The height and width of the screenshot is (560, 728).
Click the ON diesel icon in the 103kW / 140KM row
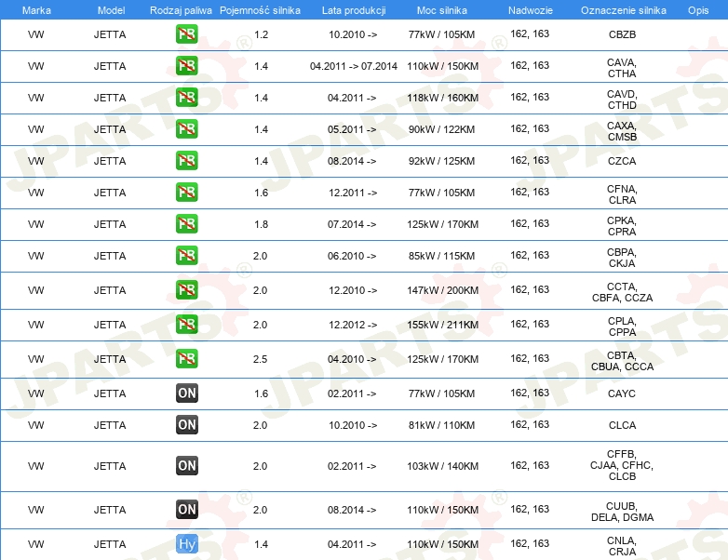tap(186, 465)
